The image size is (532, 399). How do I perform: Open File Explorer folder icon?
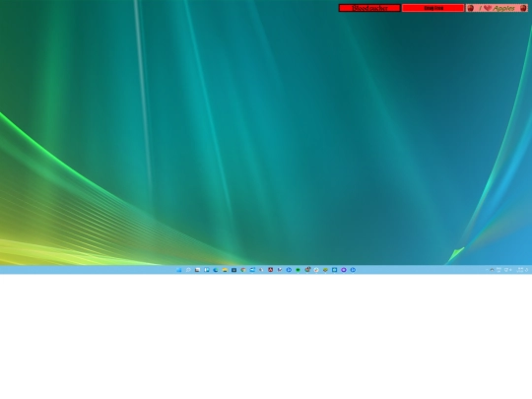coord(225,270)
